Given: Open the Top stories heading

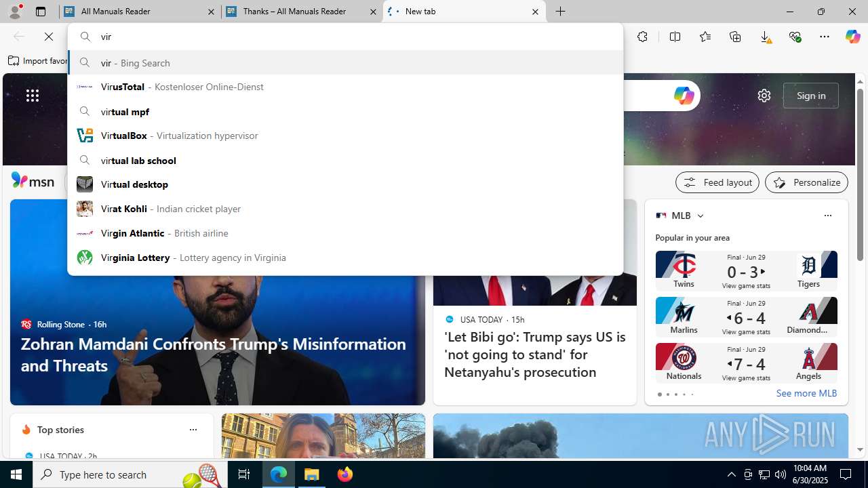Looking at the screenshot, I should click(x=60, y=430).
